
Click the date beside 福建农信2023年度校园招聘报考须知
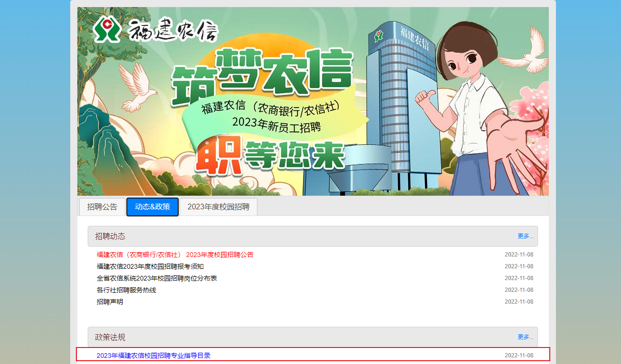pyautogui.click(x=519, y=266)
